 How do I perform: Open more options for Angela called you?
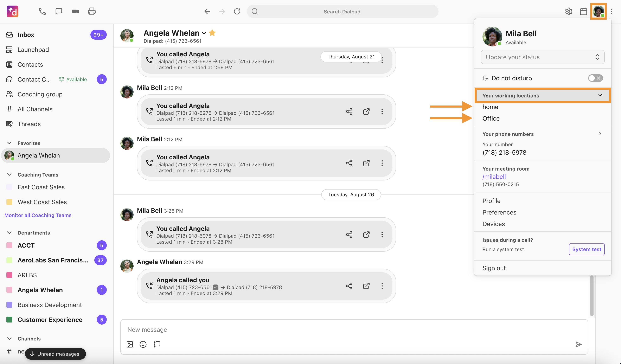coord(382,286)
